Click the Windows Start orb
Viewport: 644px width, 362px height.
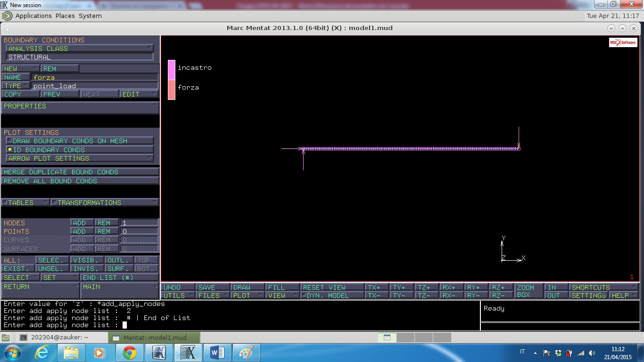coord(12,353)
